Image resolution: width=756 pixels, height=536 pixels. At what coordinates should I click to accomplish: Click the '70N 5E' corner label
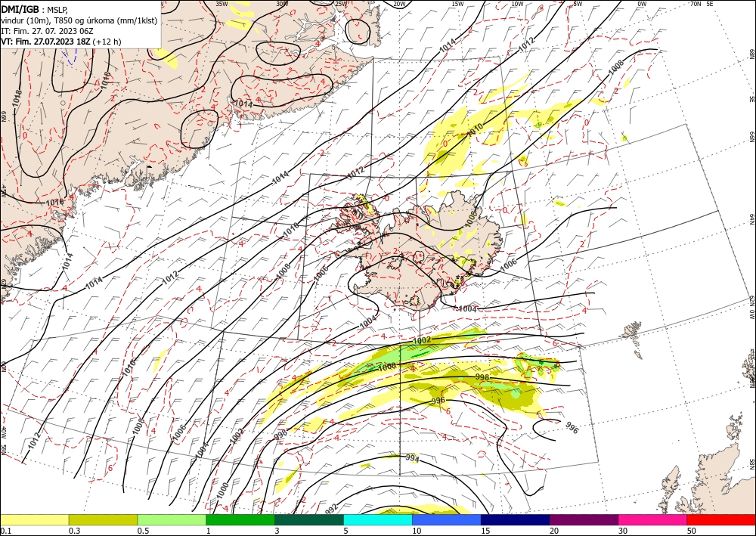coord(702,4)
